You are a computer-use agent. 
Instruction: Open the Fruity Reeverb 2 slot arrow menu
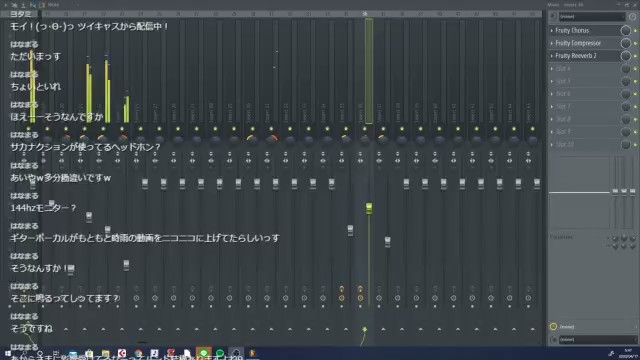[x=552, y=56]
